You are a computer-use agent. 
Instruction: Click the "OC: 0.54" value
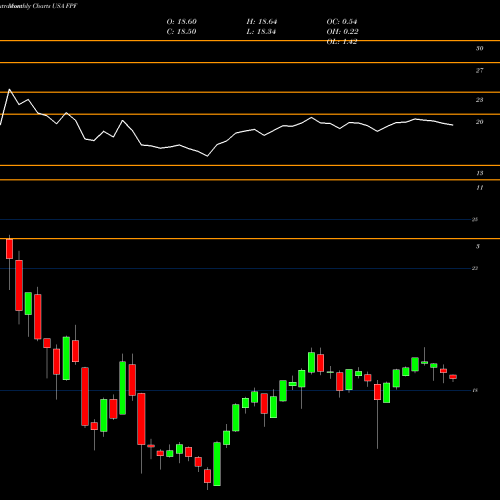coord(342,22)
